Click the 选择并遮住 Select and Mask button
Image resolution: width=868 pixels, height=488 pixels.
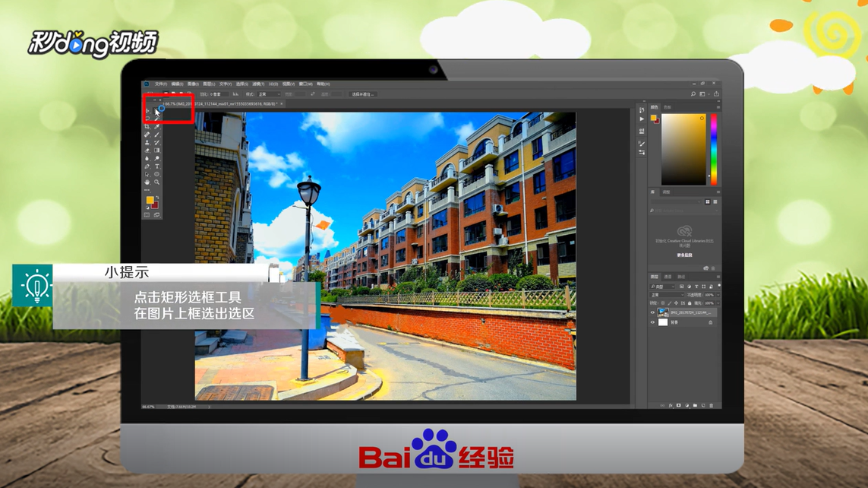(363, 94)
